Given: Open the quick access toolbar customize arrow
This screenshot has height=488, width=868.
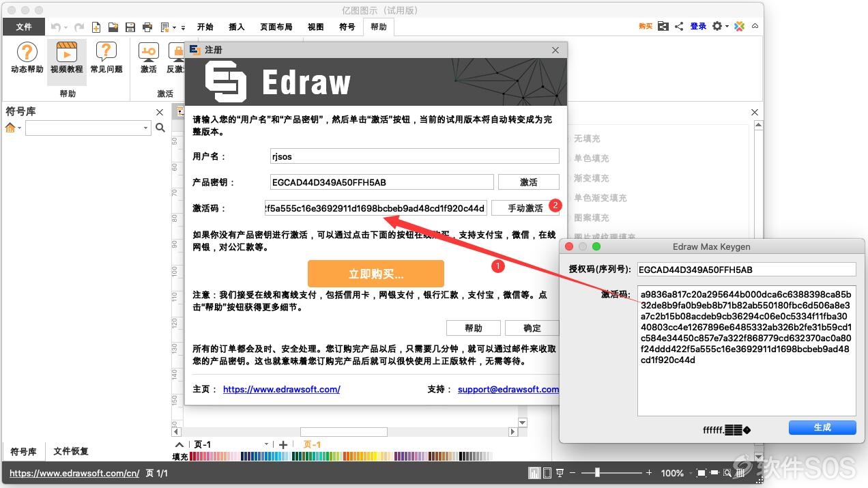Looking at the screenshot, I should (x=183, y=27).
